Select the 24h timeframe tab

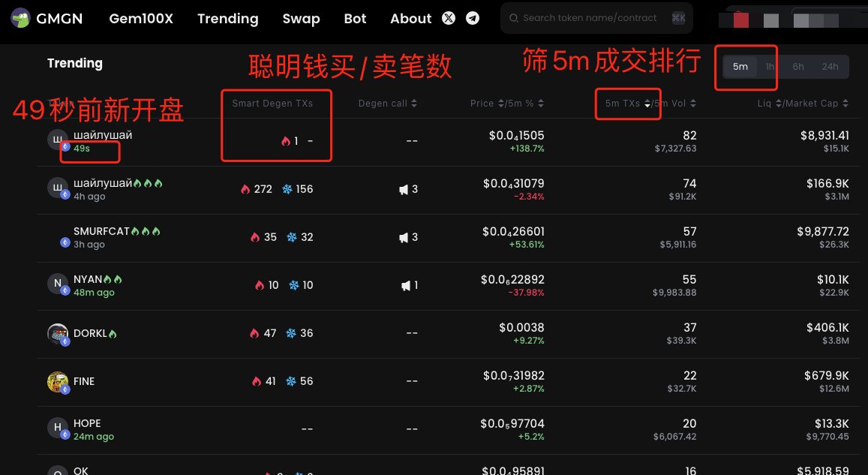[830, 67]
